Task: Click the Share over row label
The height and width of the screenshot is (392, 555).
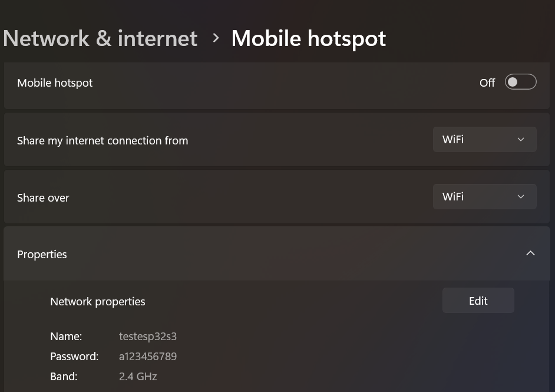Action: pyautogui.click(x=43, y=198)
